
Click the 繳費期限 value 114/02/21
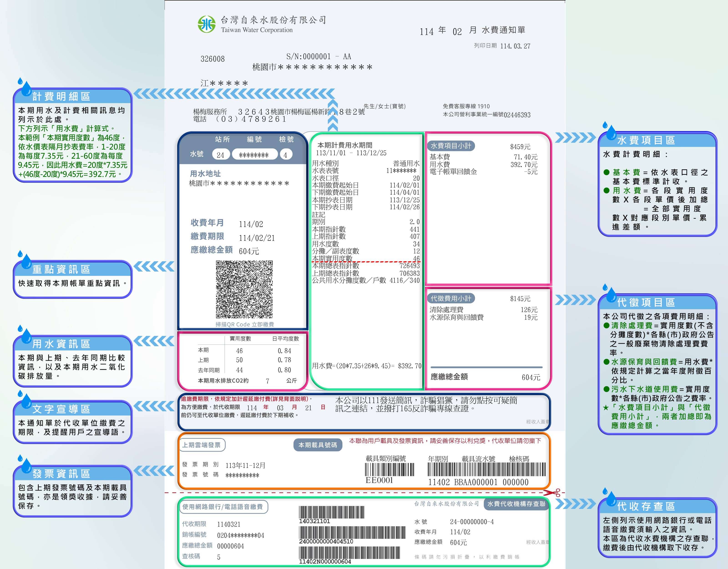[257, 238]
